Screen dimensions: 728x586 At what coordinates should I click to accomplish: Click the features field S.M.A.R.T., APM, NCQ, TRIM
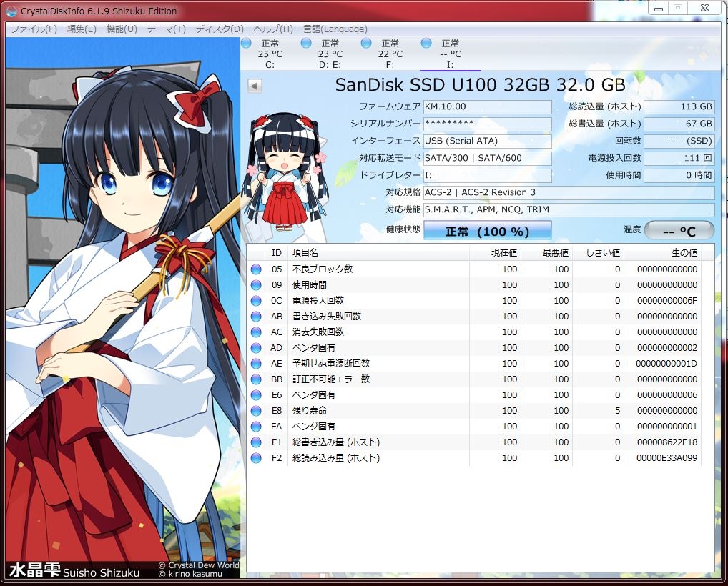tap(569, 209)
